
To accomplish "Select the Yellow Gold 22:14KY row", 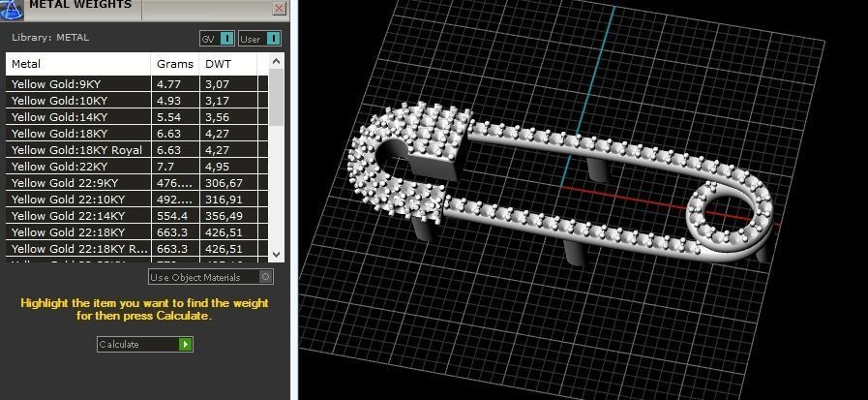I will [136, 216].
